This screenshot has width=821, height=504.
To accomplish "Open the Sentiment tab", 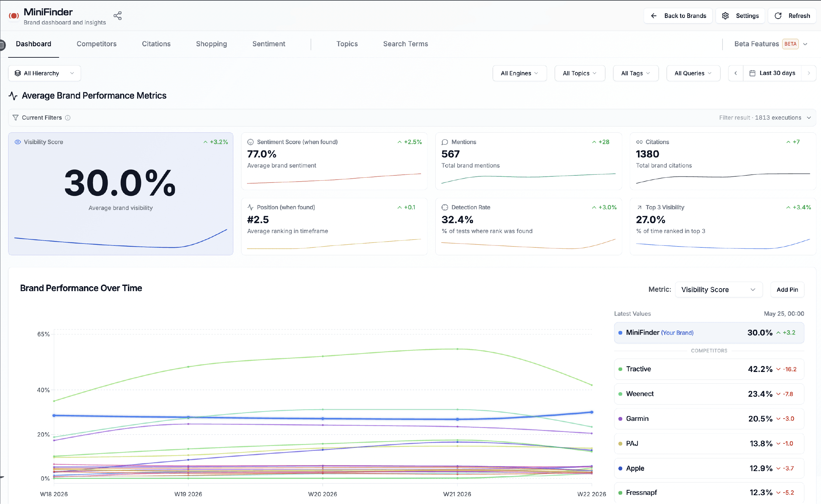I will (x=269, y=44).
